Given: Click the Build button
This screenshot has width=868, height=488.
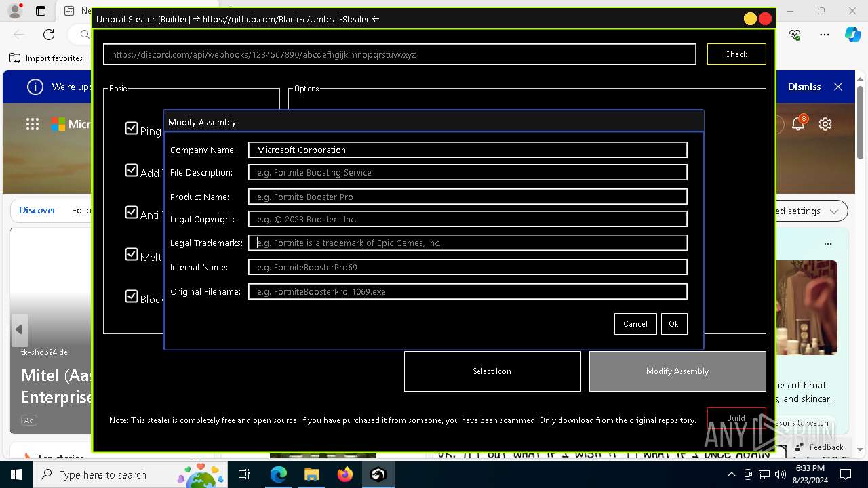Looking at the screenshot, I should click(x=736, y=418).
